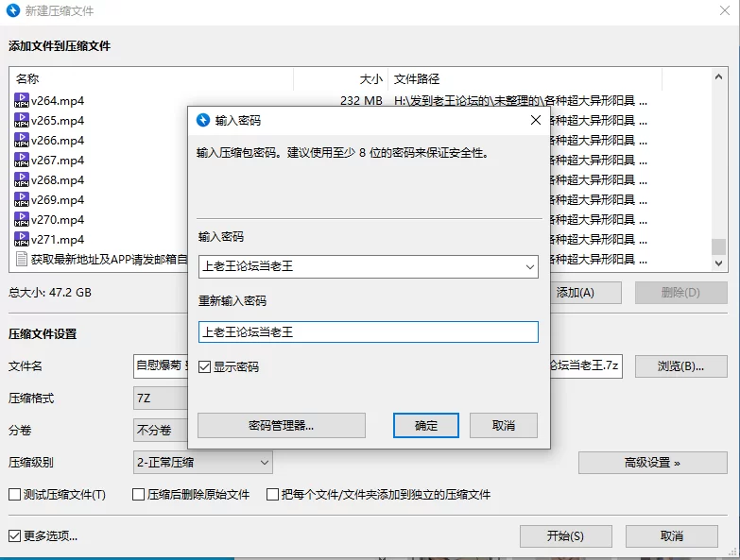Screen dimensions: 740x560
Task: Open the 分卷 不分卷 dropdown
Action: tap(161, 431)
